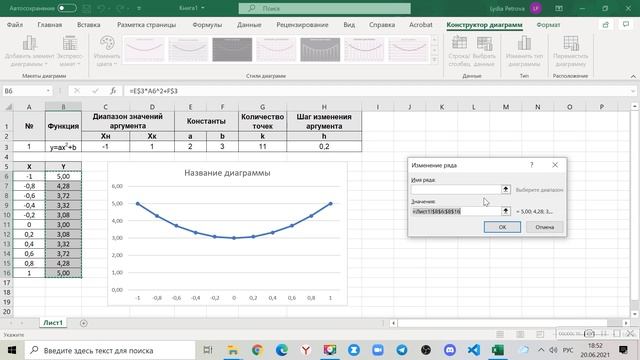Click into the formula bar
This screenshot has height=360, width=640.
378,91
